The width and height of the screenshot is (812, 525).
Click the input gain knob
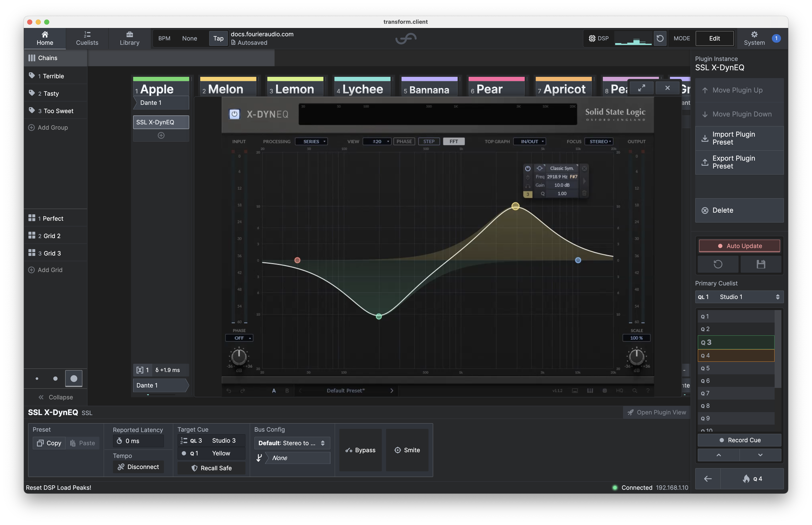pyautogui.click(x=239, y=357)
